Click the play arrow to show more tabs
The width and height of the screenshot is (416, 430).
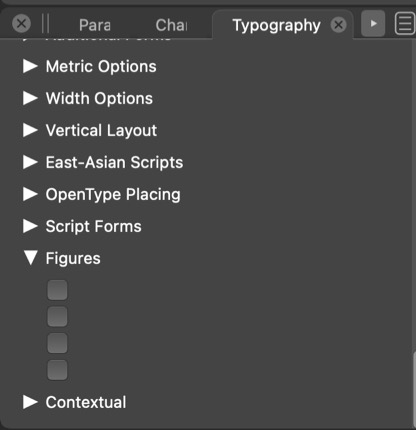click(x=373, y=24)
